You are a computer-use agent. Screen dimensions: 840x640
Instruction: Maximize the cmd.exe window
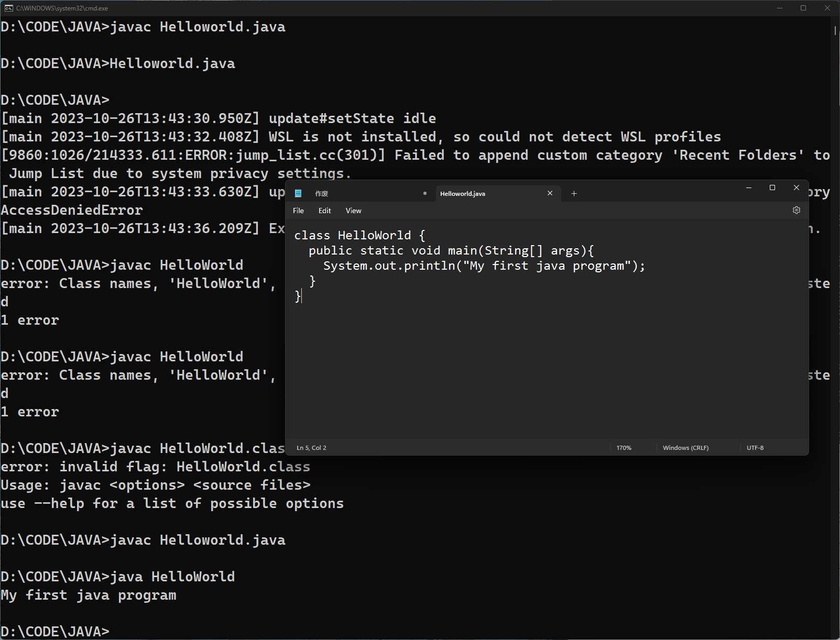click(803, 8)
